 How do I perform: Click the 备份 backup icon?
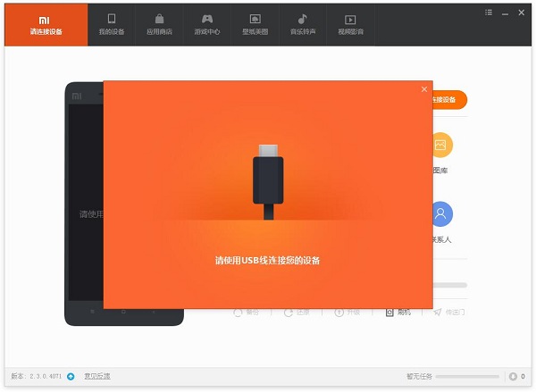[239, 313]
